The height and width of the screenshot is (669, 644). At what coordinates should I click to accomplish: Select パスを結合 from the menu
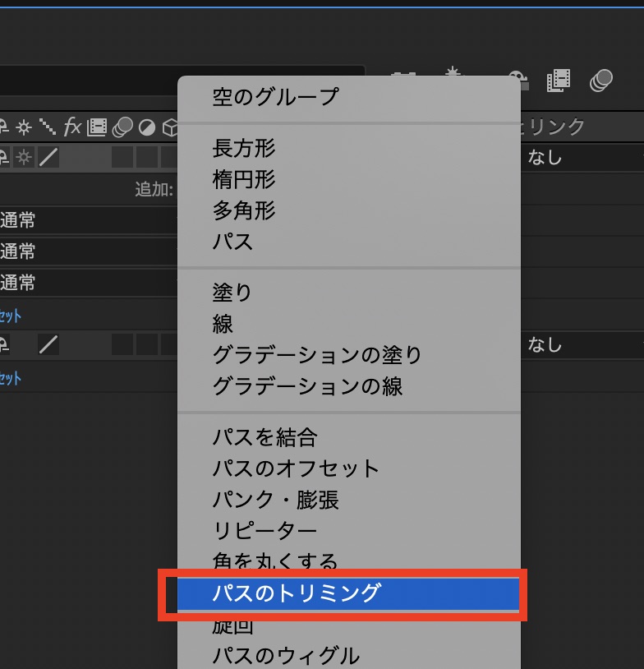pos(349,438)
